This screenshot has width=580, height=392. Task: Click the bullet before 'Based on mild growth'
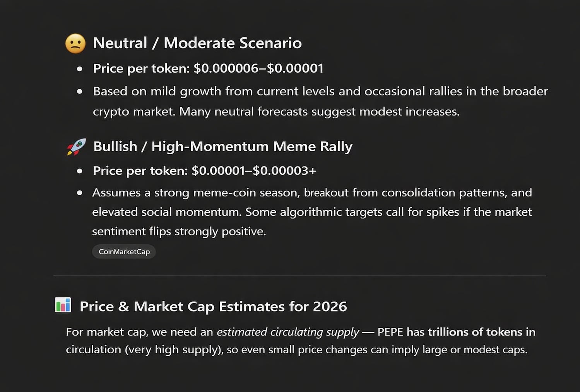coord(80,92)
